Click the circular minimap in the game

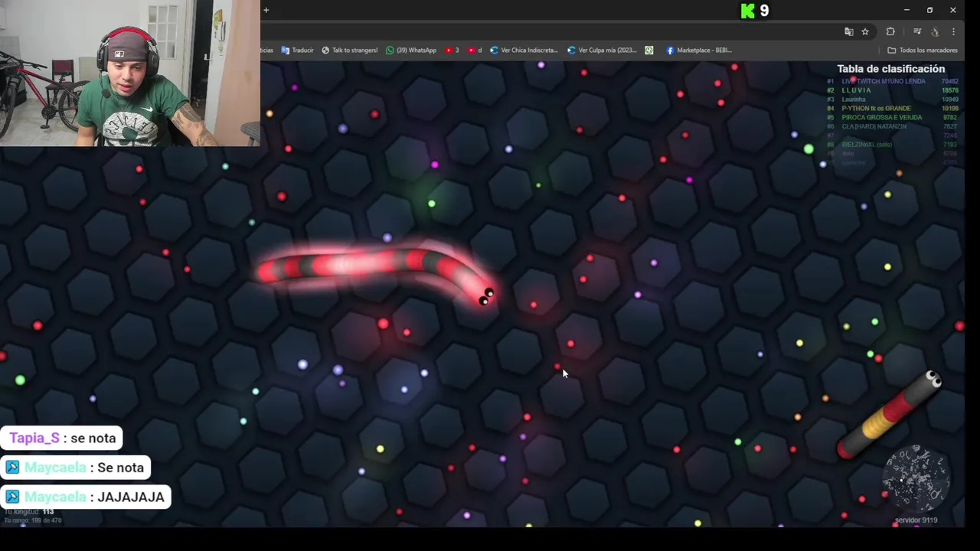(916, 479)
